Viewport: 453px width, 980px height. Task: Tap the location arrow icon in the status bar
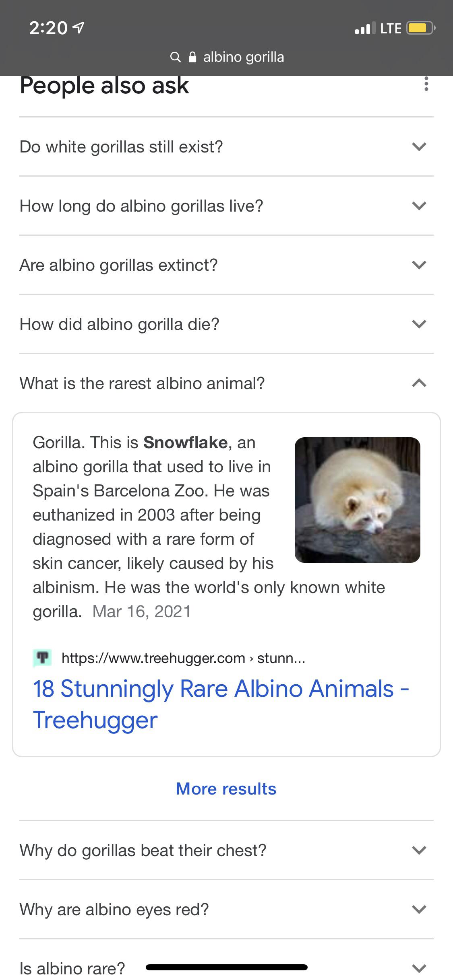coord(79,27)
